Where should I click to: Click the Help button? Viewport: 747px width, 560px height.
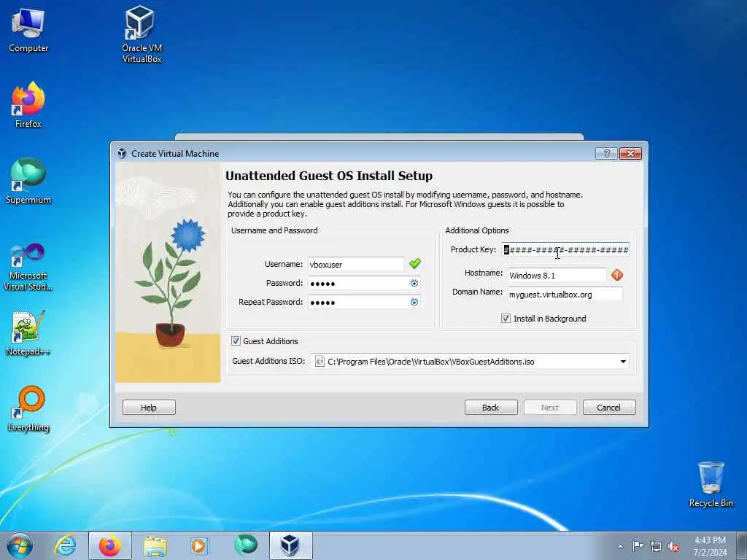149,408
